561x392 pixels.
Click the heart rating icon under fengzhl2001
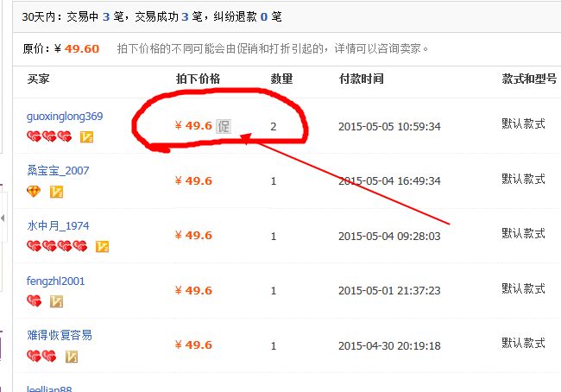35,301
